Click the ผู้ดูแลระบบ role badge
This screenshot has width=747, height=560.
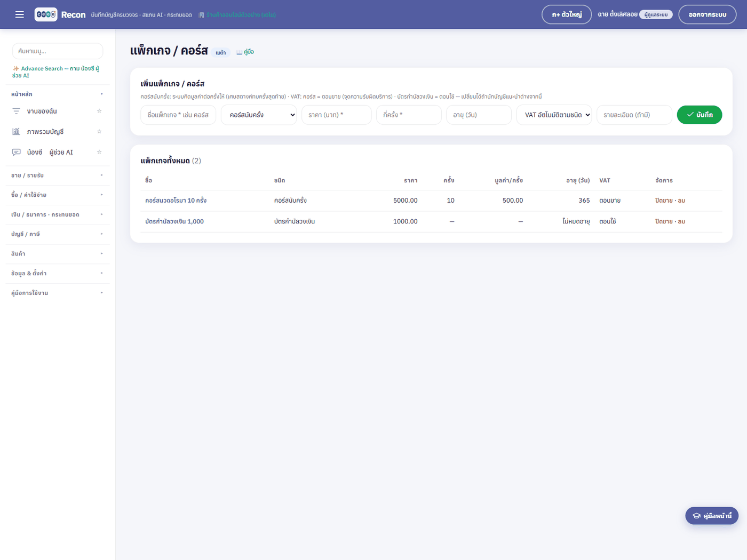tap(656, 15)
